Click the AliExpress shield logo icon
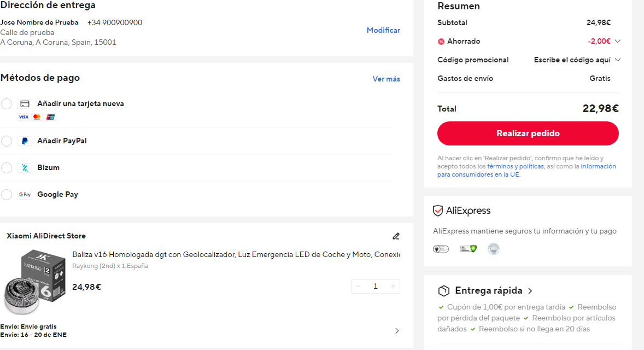The width and height of the screenshot is (644, 350). point(438,211)
